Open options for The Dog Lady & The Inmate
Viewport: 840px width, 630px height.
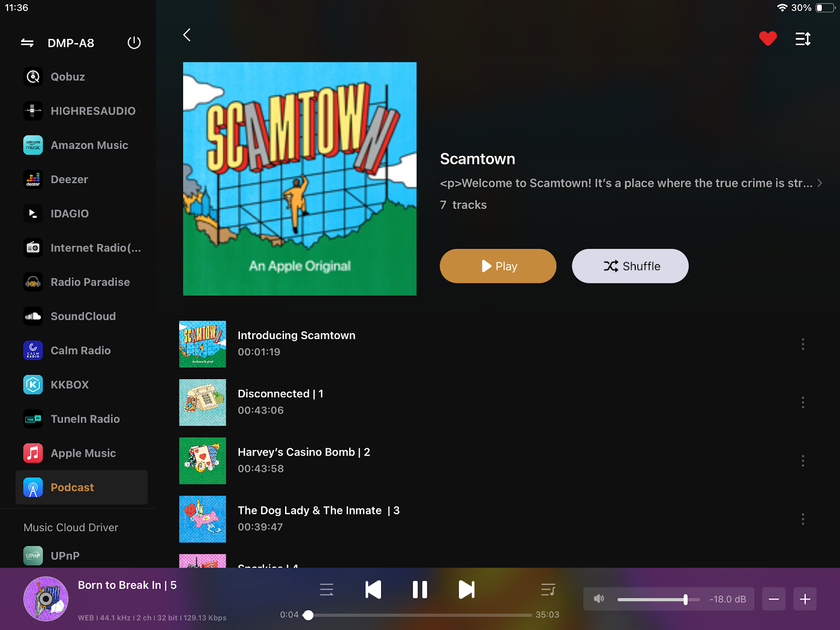pos(803,519)
